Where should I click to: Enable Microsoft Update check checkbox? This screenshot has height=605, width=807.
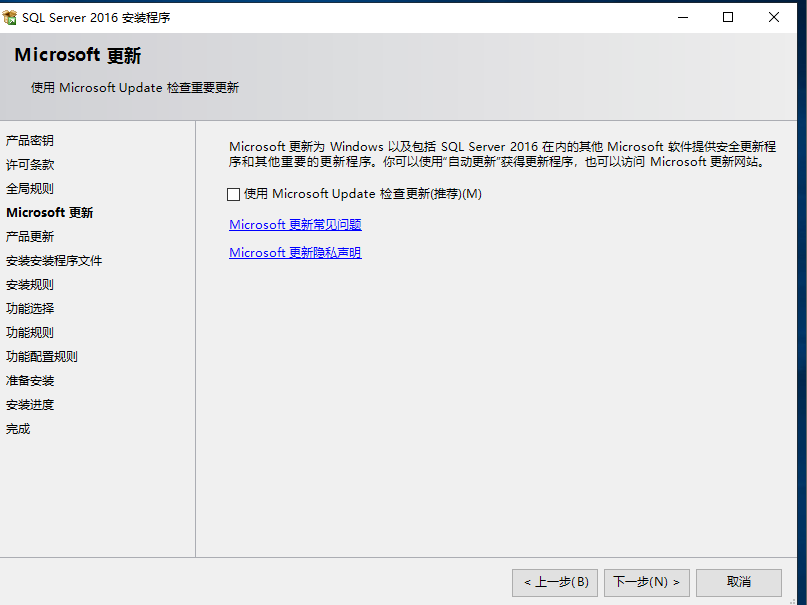(x=233, y=194)
